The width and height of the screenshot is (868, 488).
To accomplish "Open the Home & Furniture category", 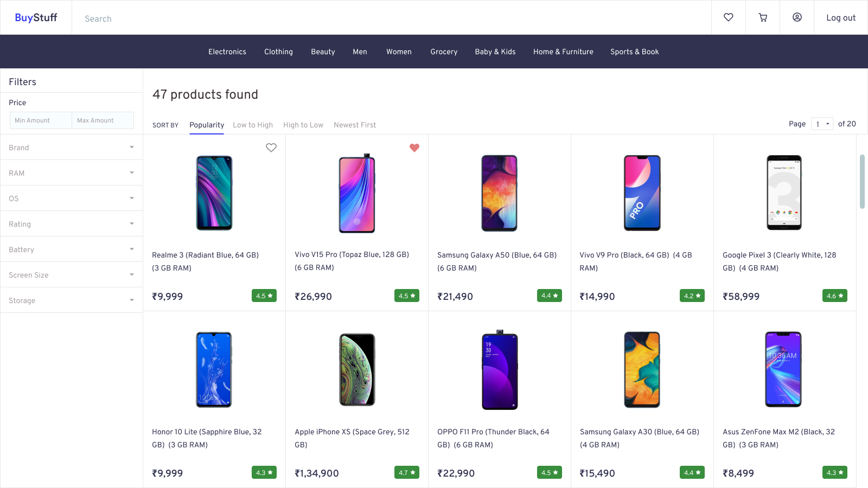I will (x=563, y=52).
